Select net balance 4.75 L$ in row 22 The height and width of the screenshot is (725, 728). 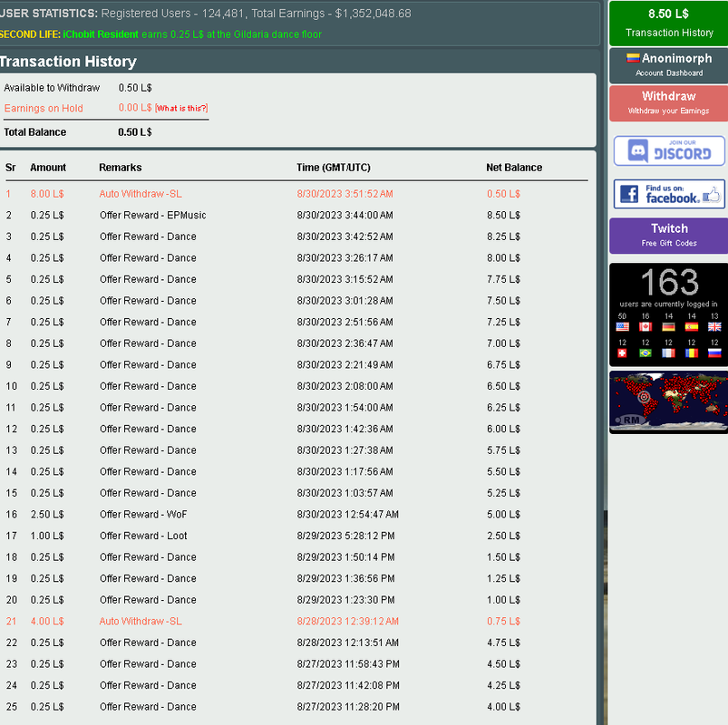coord(504,643)
